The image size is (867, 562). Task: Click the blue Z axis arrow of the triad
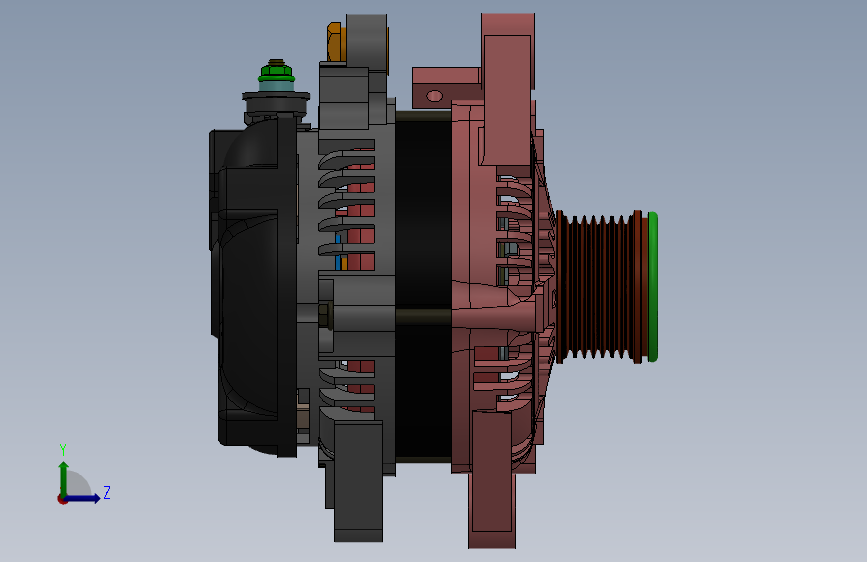tap(83, 498)
